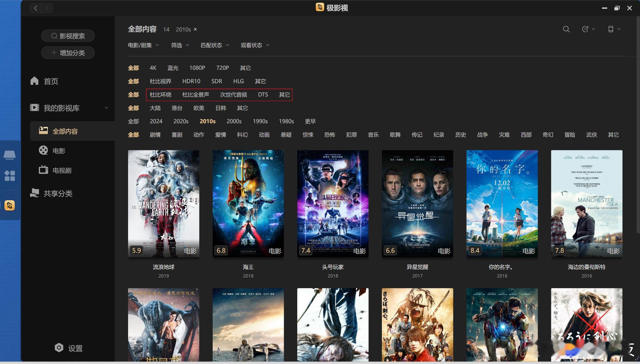This screenshot has width=640, height=364.
Task: Open 设置 settings at bottom
Action: tap(69, 348)
